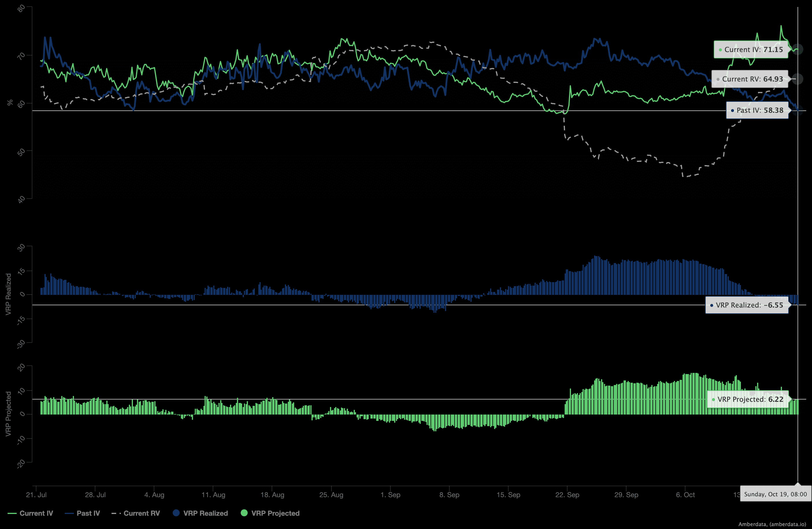Click the VRP Realized: -6.55 tooltip

click(x=746, y=305)
